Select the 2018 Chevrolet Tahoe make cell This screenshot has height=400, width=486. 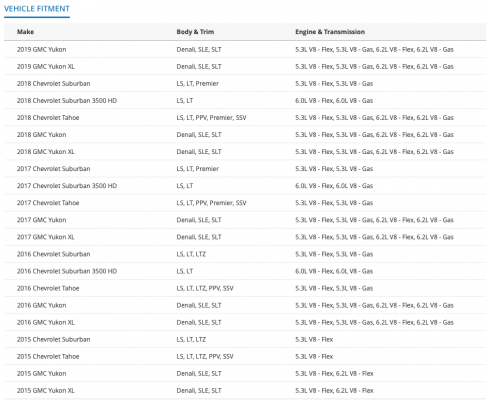point(48,118)
